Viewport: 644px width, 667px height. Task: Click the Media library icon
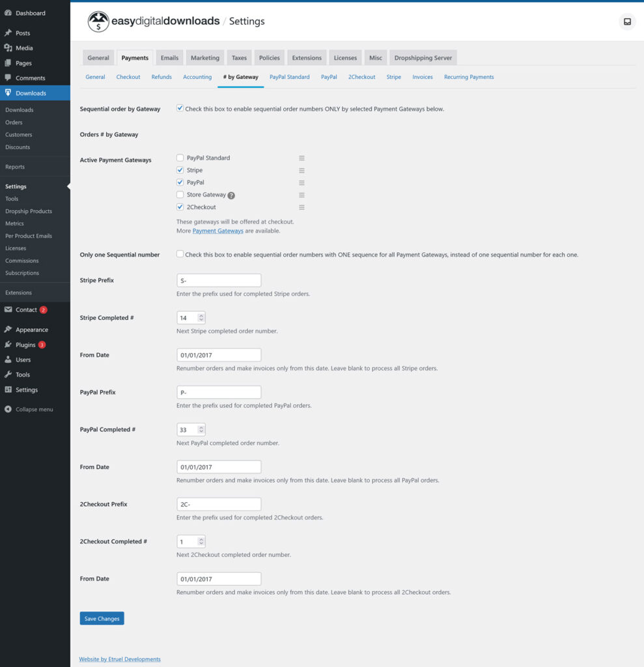pos(8,48)
